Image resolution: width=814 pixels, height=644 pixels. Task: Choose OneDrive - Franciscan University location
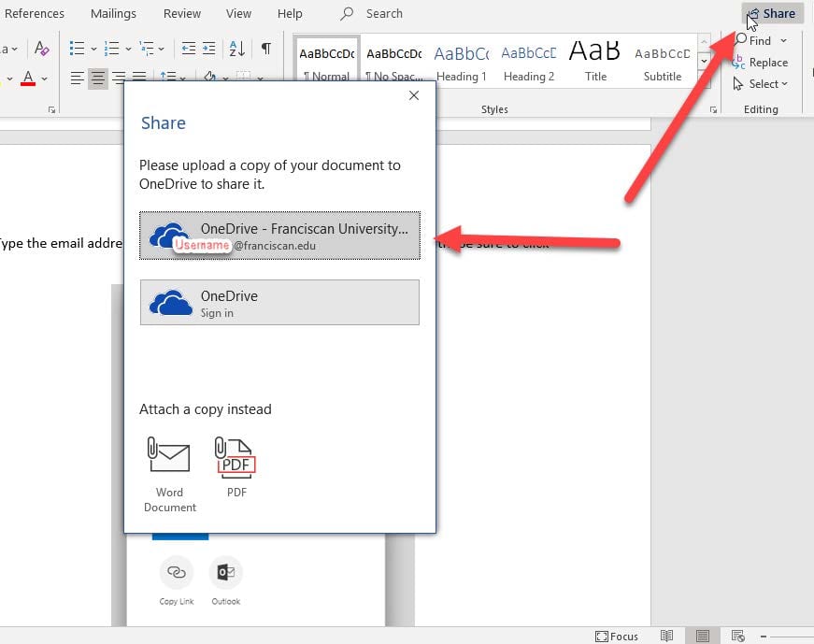[279, 236]
